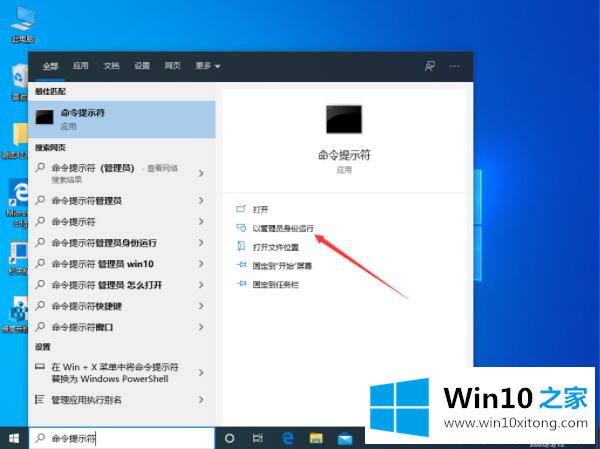Click the shield icon for run as admin
This screenshot has height=449, width=600.
(x=241, y=228)
